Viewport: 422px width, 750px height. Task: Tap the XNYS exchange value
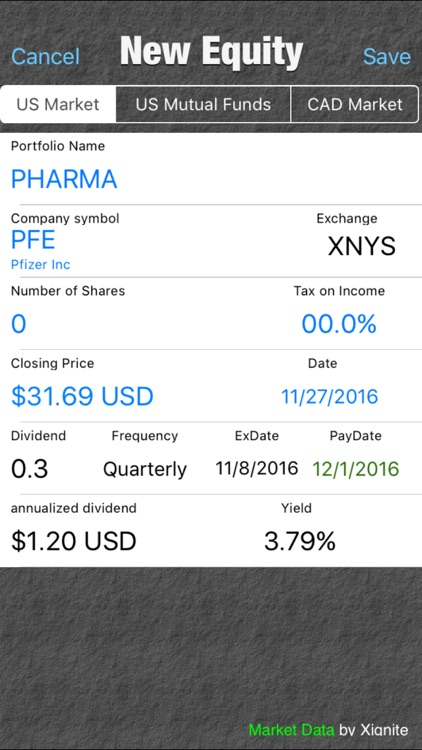coord(362,246)
